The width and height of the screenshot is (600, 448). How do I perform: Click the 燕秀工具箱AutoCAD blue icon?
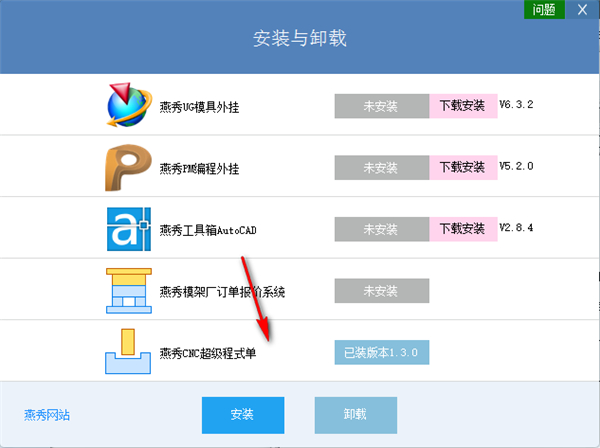click(129, 229)
